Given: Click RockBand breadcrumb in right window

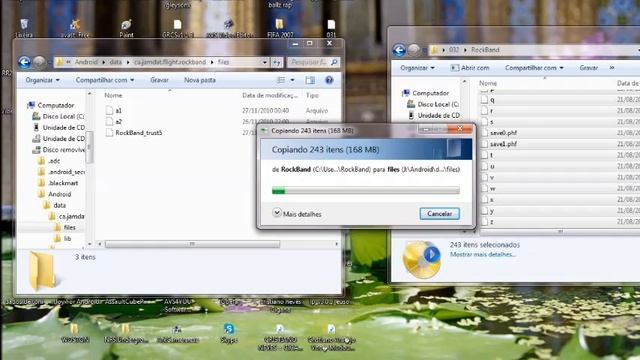Looking at the screenshot, I should point(485,50).
